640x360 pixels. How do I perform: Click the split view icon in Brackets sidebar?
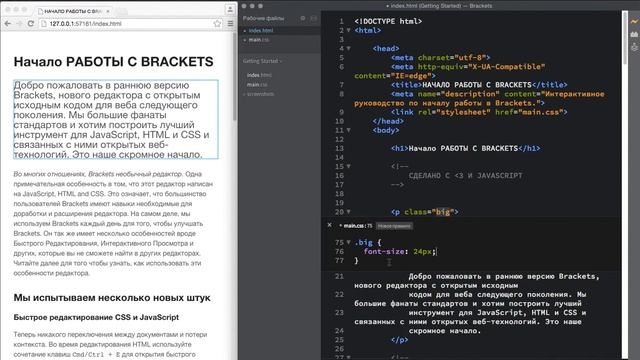pyautogui.click(x=313, y=18)
